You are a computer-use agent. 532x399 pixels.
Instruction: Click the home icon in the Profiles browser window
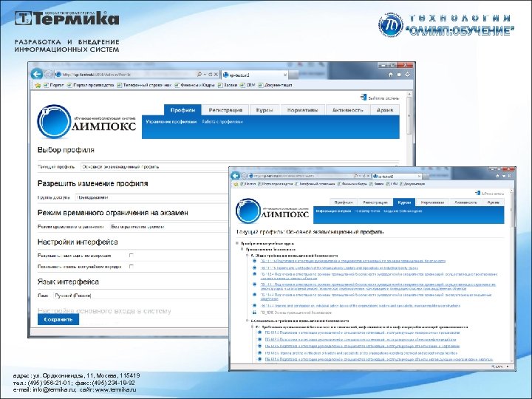[x=391, y=75]
